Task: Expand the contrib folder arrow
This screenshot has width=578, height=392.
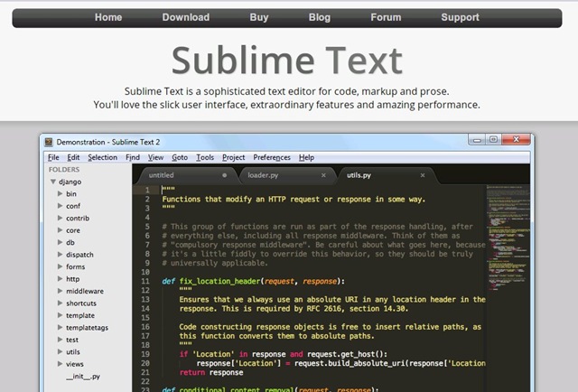Action: pos(61,218)
